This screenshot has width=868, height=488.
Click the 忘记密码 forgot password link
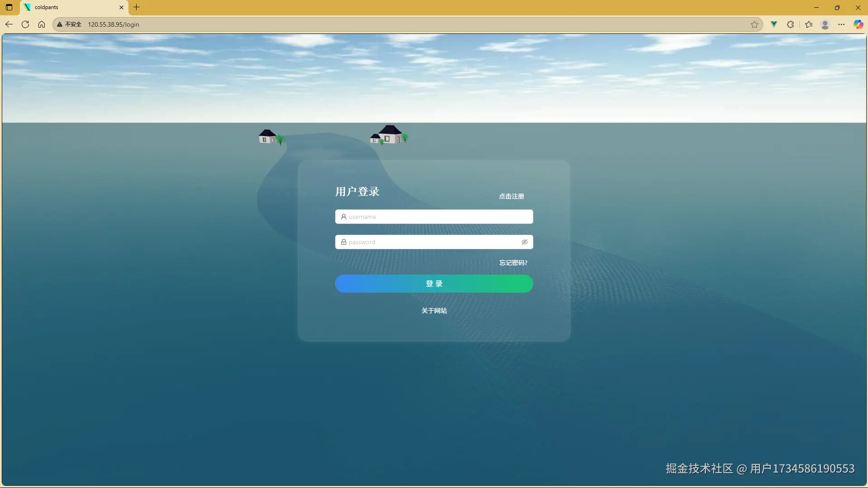(513, 262)
